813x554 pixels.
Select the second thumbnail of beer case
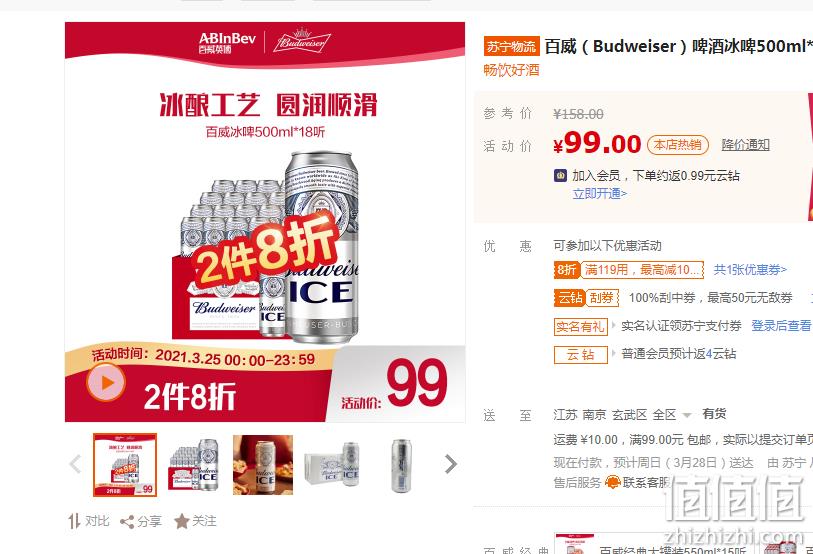[194, 465]
